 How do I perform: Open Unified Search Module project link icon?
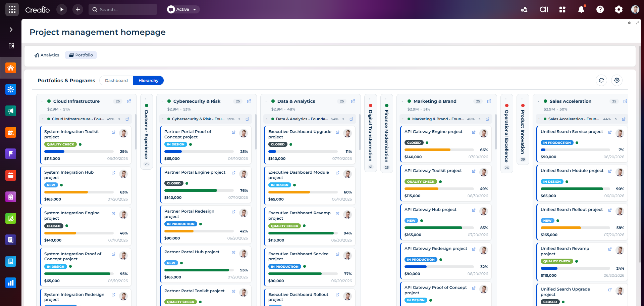click(610, 171)
